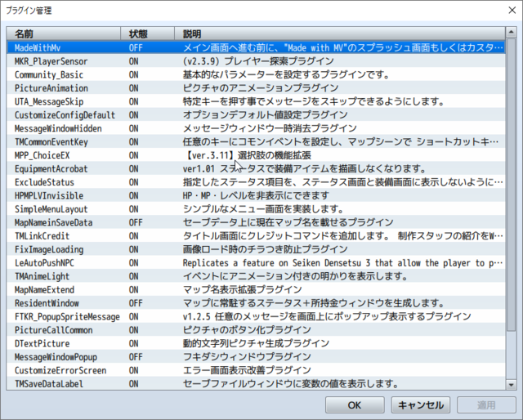This screenshot has height=420, width=523.
Task: Select the TMLinkCredit plugin
Action: [256, 236]
